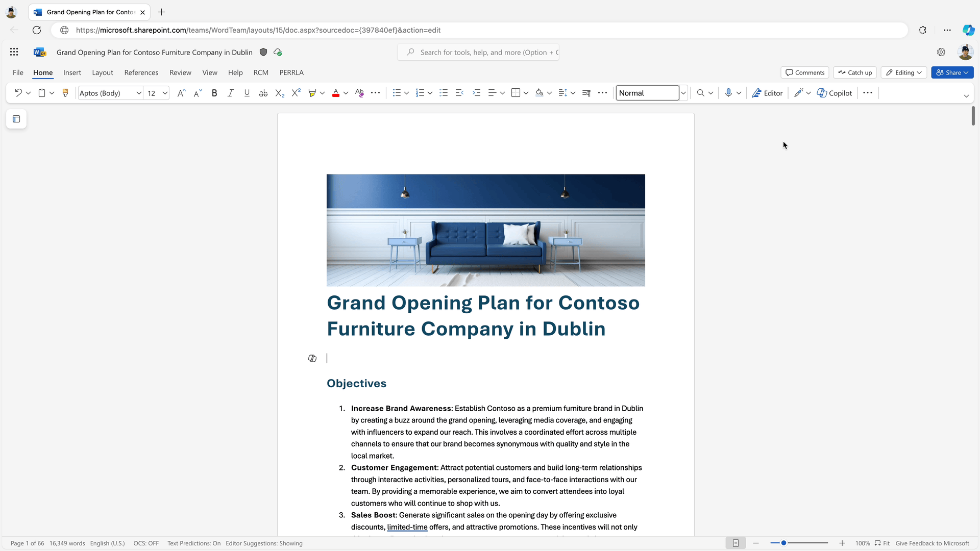Enable underline formatting
The height and width of the screenshot is (551, 980).
(247, 93)
